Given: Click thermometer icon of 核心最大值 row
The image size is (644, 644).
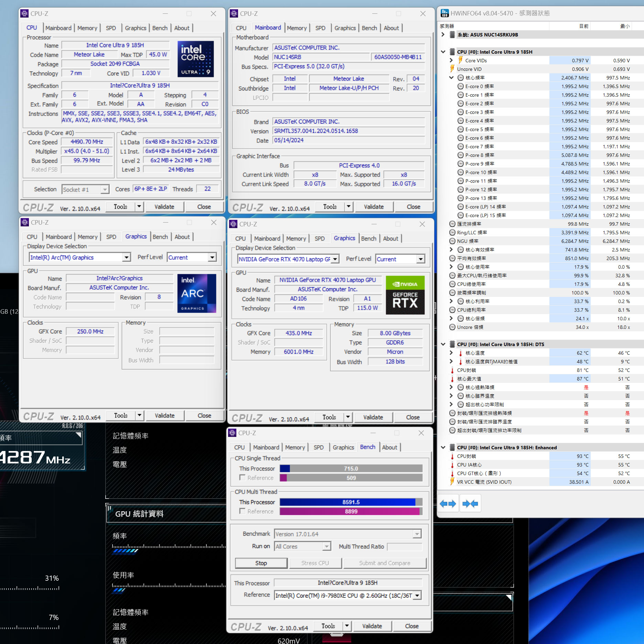Looking at the screenshot, I should (x=452, y=379).
